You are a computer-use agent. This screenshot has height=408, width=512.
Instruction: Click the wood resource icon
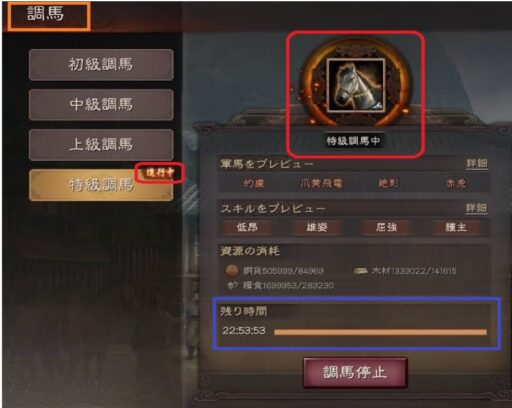[361, 271]
